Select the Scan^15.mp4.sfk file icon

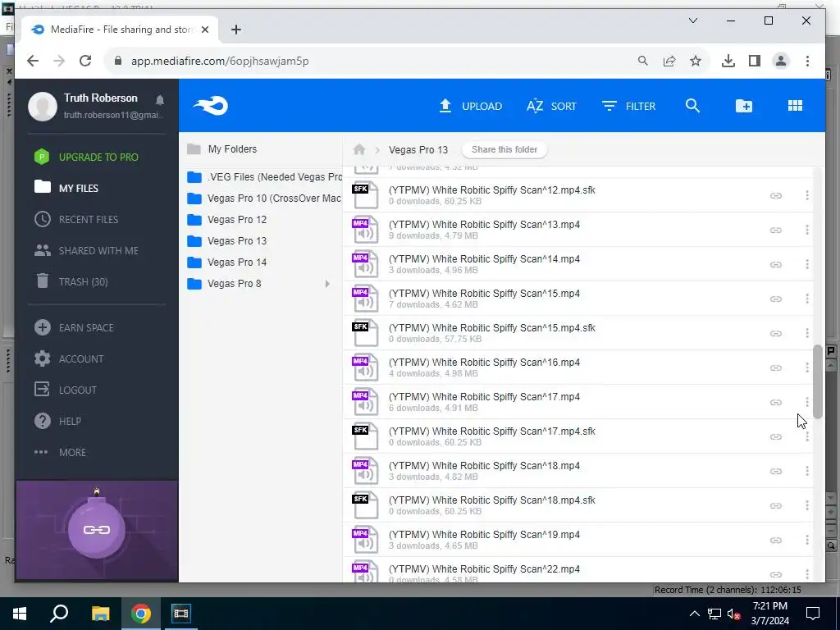(x=365, y=333)
